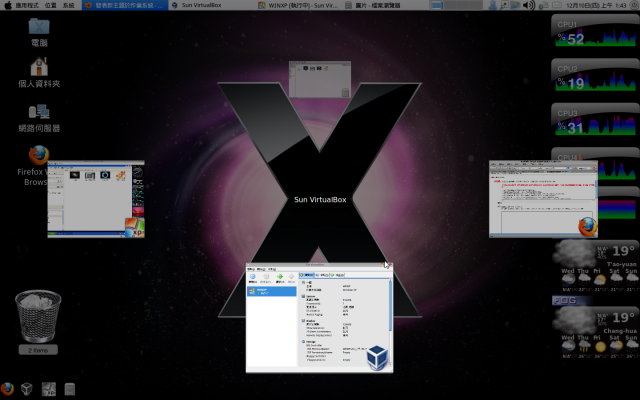The height and width of the screenshot is (400, 640).
Task: Click the Description tab in VirtualBox thumbnail
Action: tap(338, 275)
